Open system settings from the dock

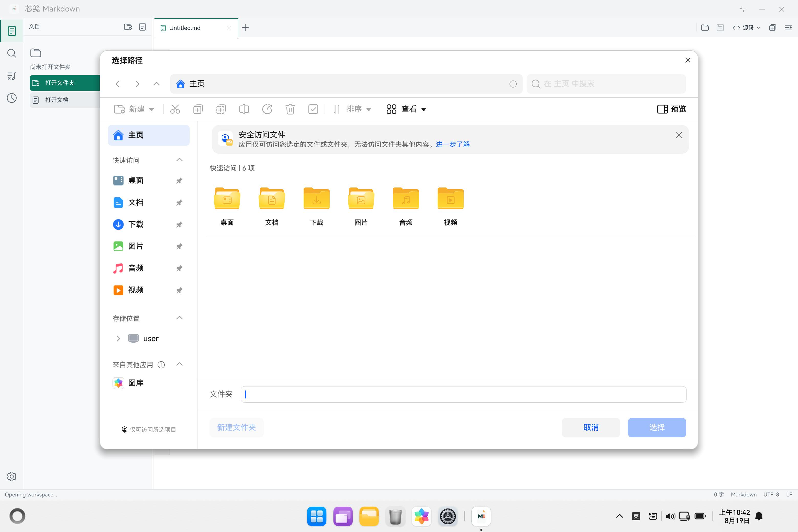448,516
